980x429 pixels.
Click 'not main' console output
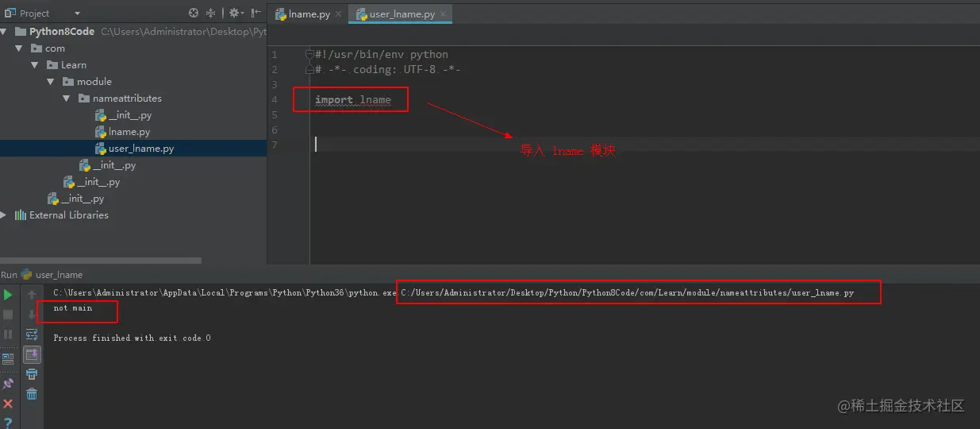coord(73,308)
